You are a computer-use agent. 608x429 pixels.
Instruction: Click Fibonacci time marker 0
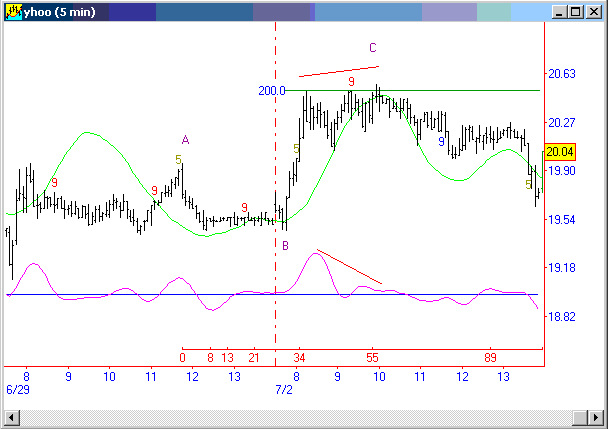point(183,357)
